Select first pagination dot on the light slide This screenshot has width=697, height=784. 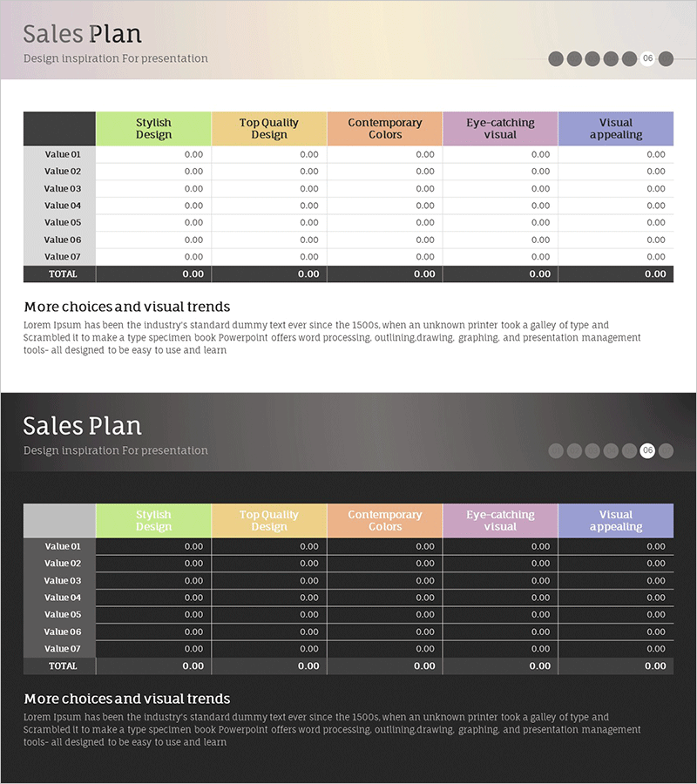coord(556,58)
